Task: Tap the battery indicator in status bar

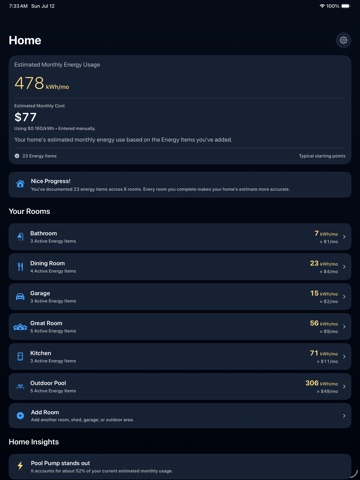Action: point(346,6)
